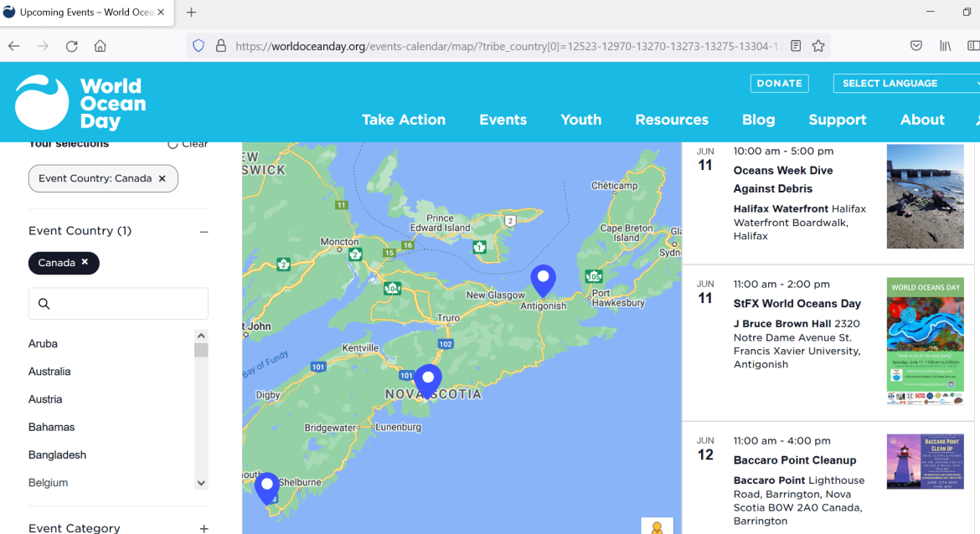Click the DONATE button
980x534 pixels.
pos(779,83)
